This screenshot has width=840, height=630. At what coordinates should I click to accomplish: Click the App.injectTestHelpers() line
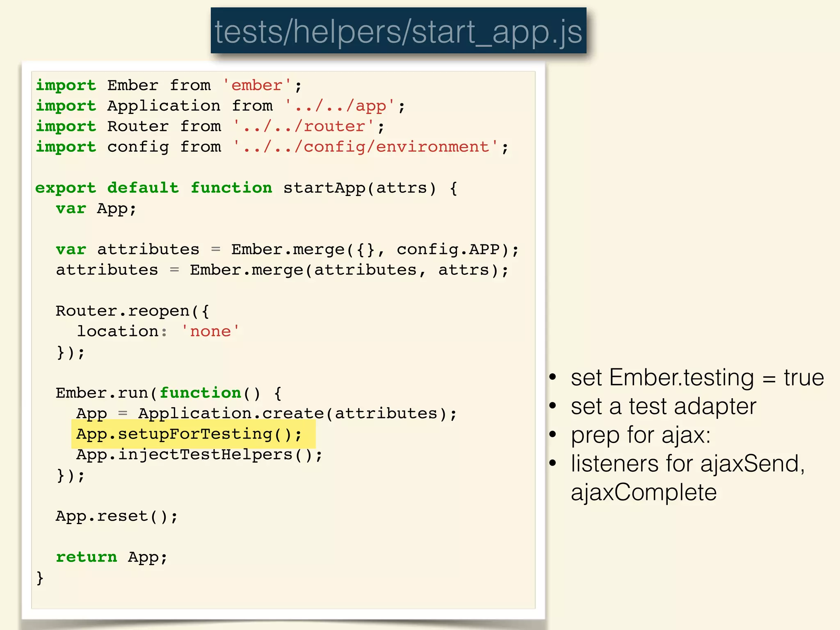[200, 454]
